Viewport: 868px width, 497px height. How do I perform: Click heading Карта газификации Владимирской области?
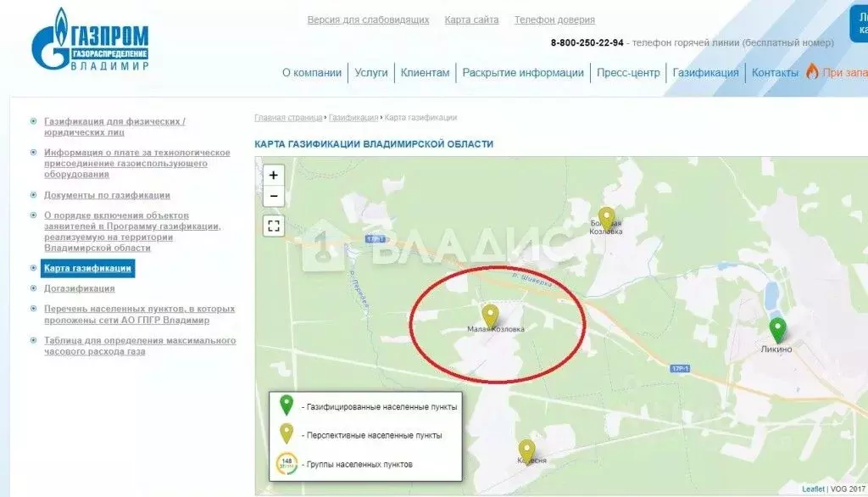click(374, 144)
